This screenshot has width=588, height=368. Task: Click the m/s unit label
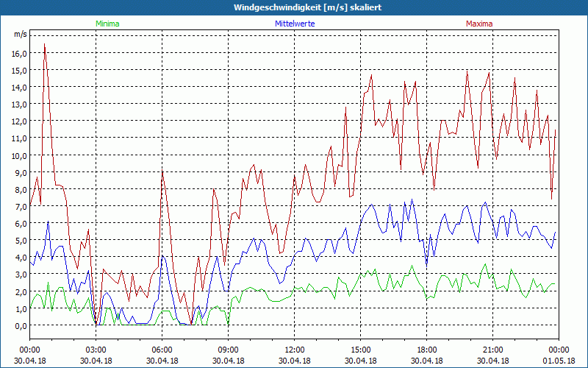coord(21,34)
